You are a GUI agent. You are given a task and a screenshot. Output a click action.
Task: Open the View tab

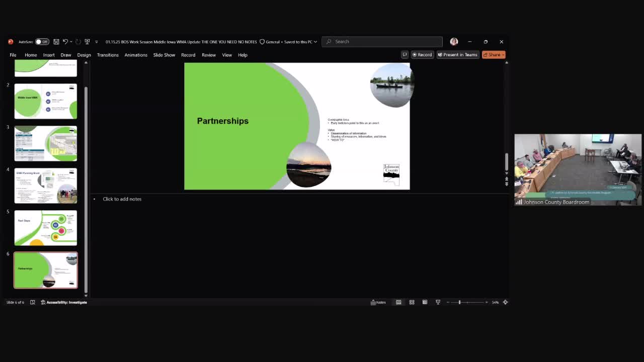tap(227, 55)
